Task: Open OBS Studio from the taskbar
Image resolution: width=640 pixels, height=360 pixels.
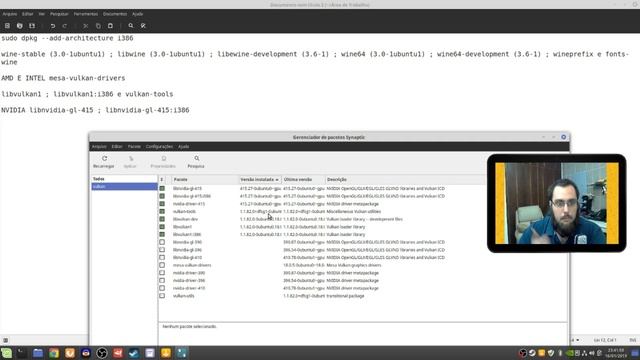Action: (x=102, y=353)
